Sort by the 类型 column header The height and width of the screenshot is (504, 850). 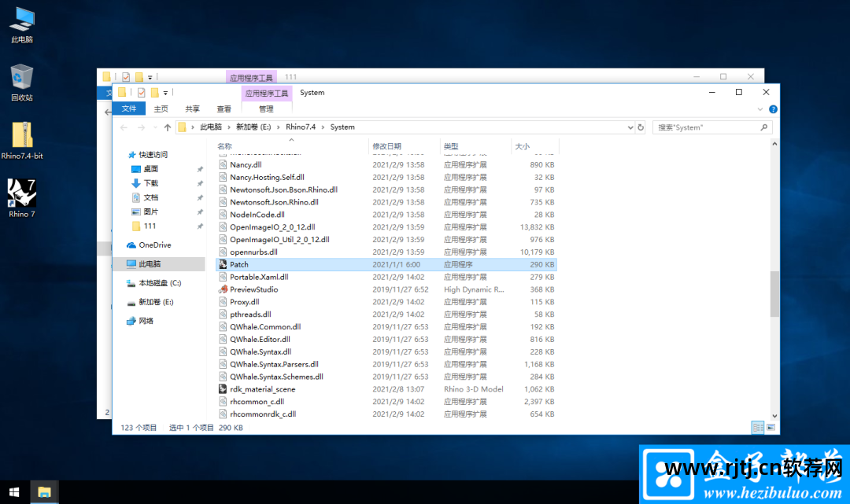475,146
